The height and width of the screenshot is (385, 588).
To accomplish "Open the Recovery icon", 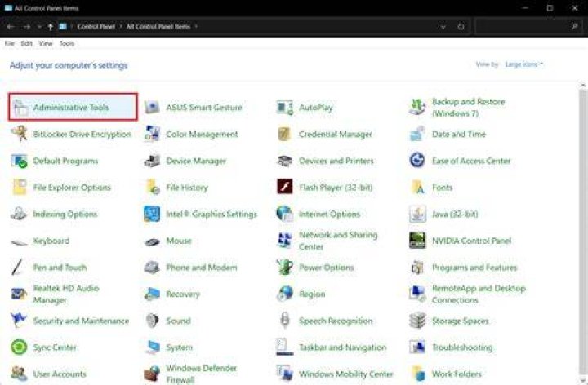I will tap(152, 294).
